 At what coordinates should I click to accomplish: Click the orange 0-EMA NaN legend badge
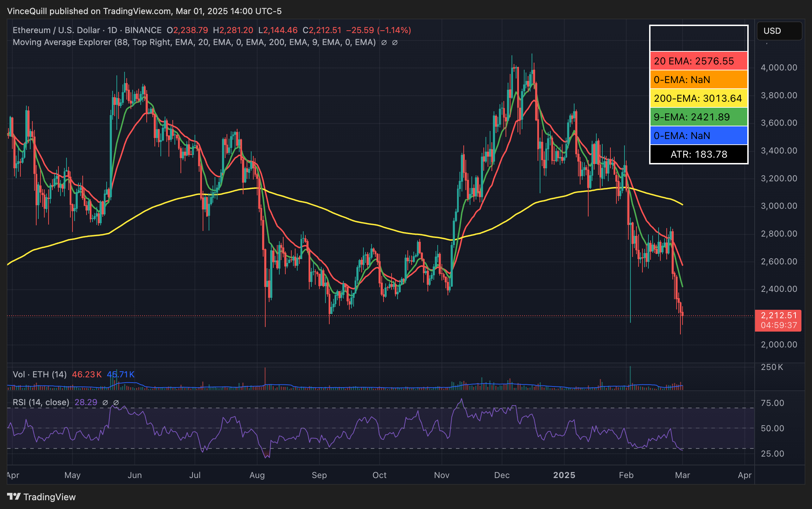click(698, 80)
